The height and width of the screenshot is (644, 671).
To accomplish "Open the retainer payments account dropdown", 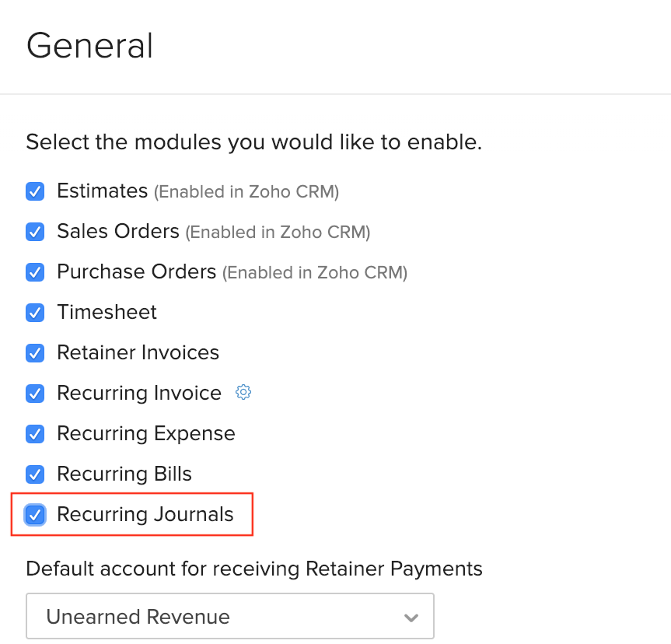I will point(230,616).
